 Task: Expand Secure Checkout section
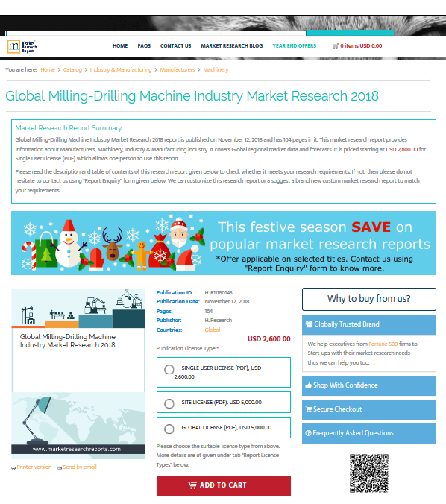point(369,409)
